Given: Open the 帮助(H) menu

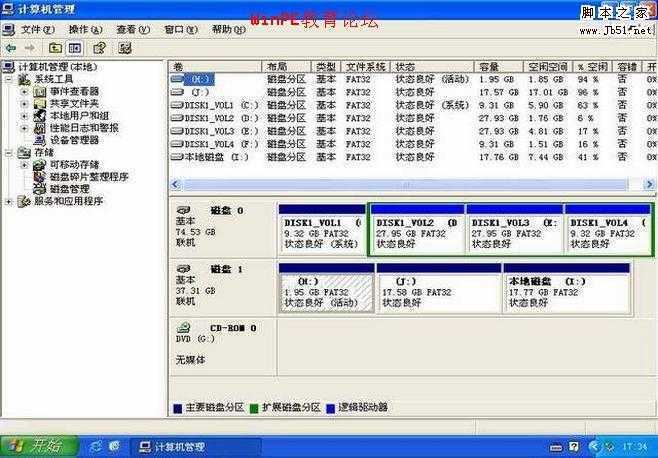Looking at the screenshot, I should 229,29.
